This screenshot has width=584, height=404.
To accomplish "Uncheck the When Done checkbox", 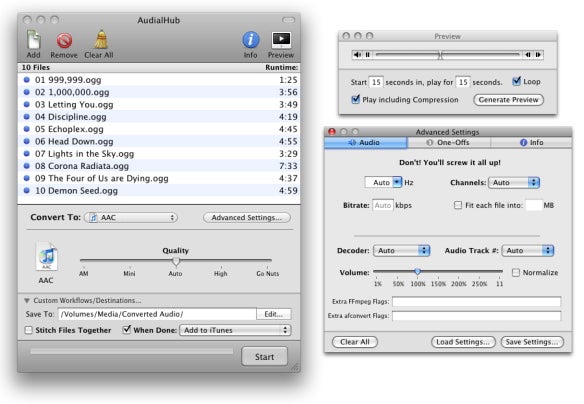I will pyautogui.click(x=127, y=329).
